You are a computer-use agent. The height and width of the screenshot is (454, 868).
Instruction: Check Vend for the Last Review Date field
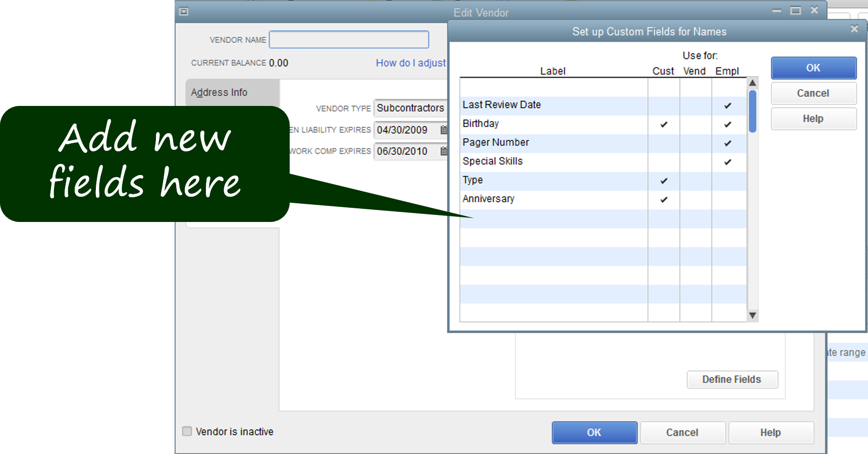[x=695, y=105]
